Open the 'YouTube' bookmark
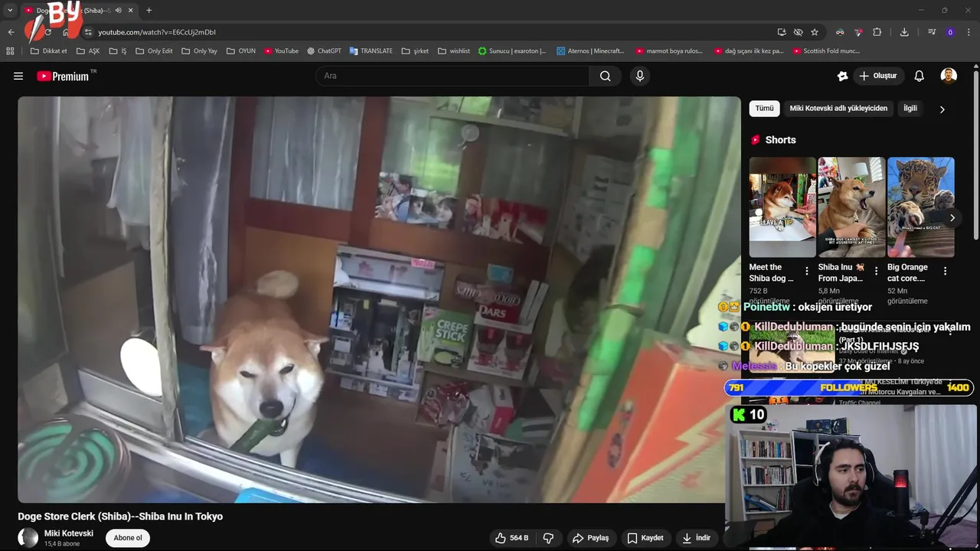The width and height of the screenshot is (980, 551). pyautogui.click(x=281, y=51)
